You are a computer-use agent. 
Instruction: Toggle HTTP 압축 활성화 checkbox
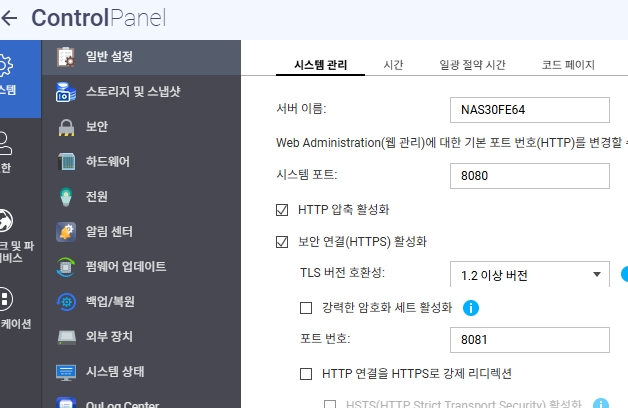(x=281, y=210)
